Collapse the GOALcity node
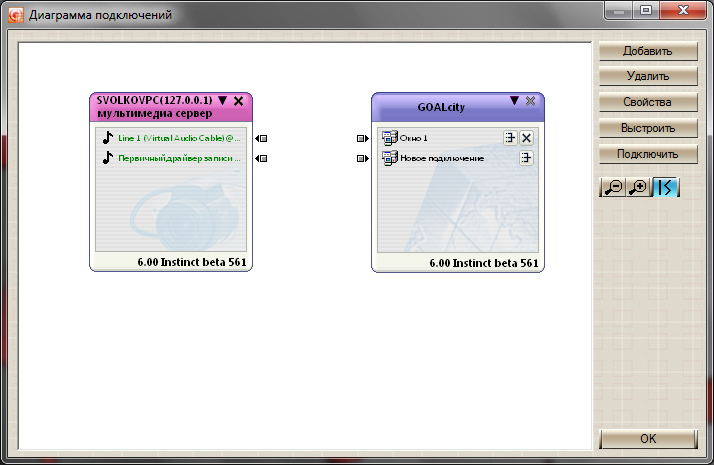Screen dimensions: 714x465 click(x=515, y=100)
